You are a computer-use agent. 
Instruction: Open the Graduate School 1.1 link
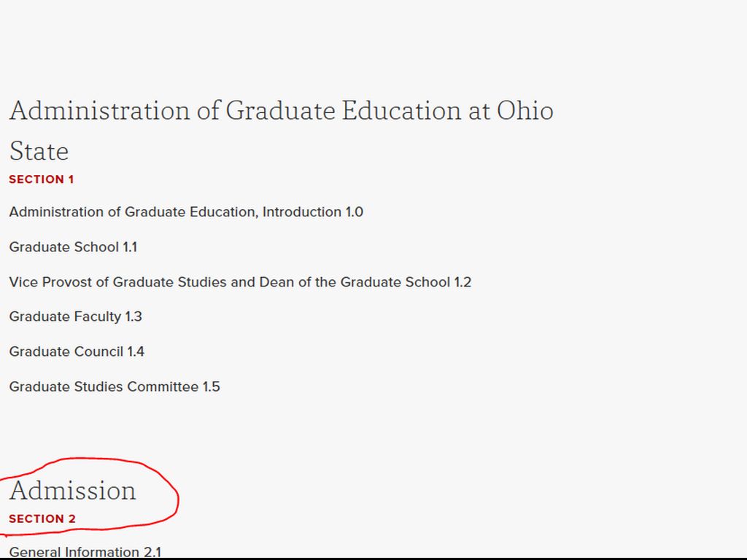73,247
